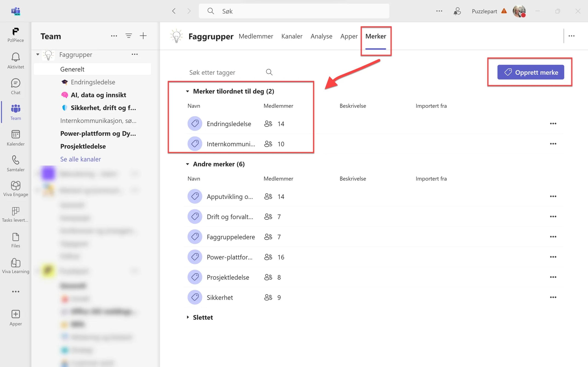Open the Aktivitet bell icon
This screenshot has height=367, width=588.
click(16, 58)
